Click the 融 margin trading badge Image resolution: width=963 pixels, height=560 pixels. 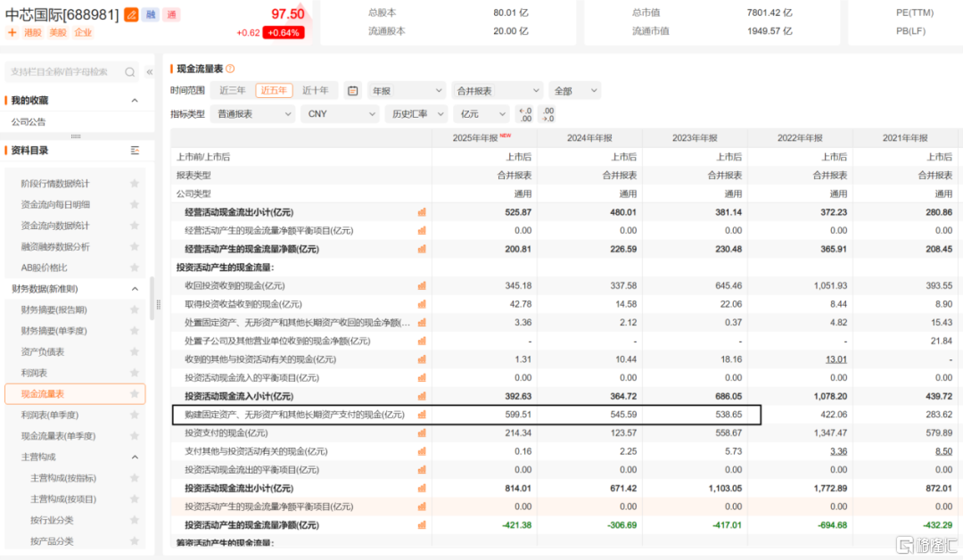[x=151, y=14]
